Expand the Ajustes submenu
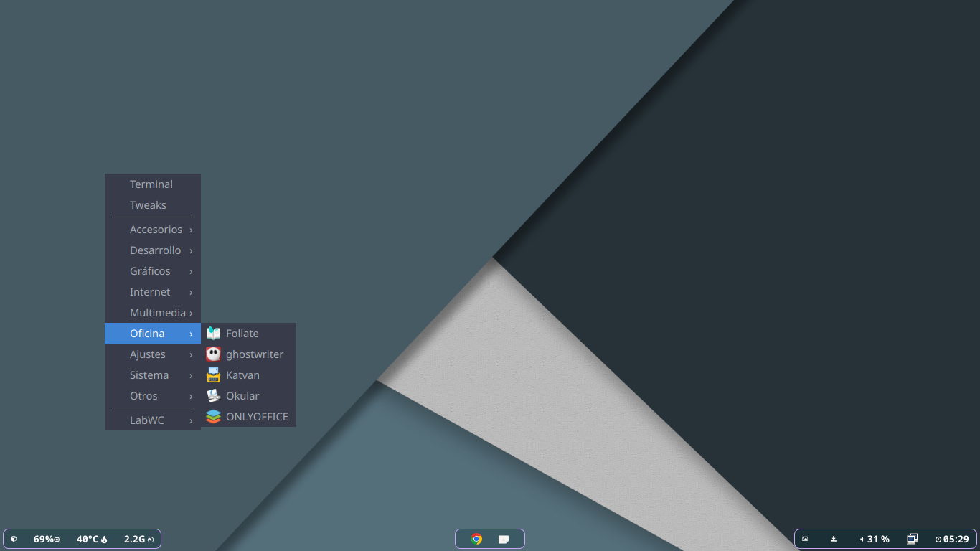Image resolution: width=980 pixels, height=551 pixels. pyautogui.click(x=153, y=354)
